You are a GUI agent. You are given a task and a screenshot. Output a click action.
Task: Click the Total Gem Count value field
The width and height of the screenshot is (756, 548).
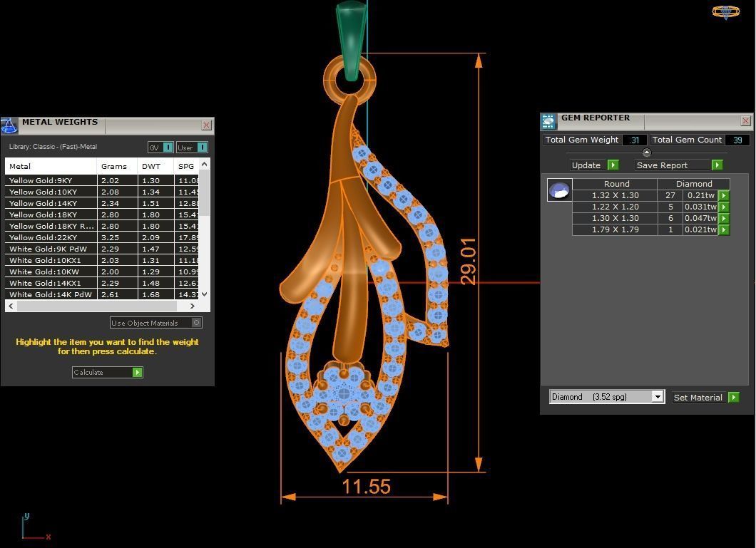pyautogui.click(x=737, y=140)
